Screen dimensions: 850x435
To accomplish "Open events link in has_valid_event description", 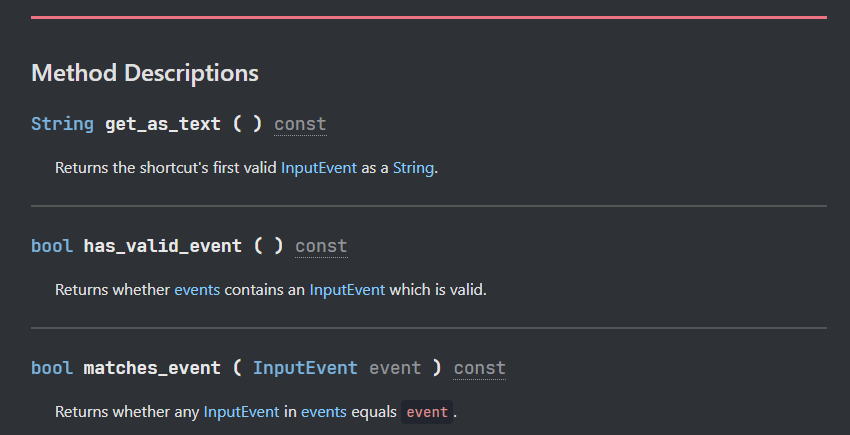I will click(x=197, y=290).
